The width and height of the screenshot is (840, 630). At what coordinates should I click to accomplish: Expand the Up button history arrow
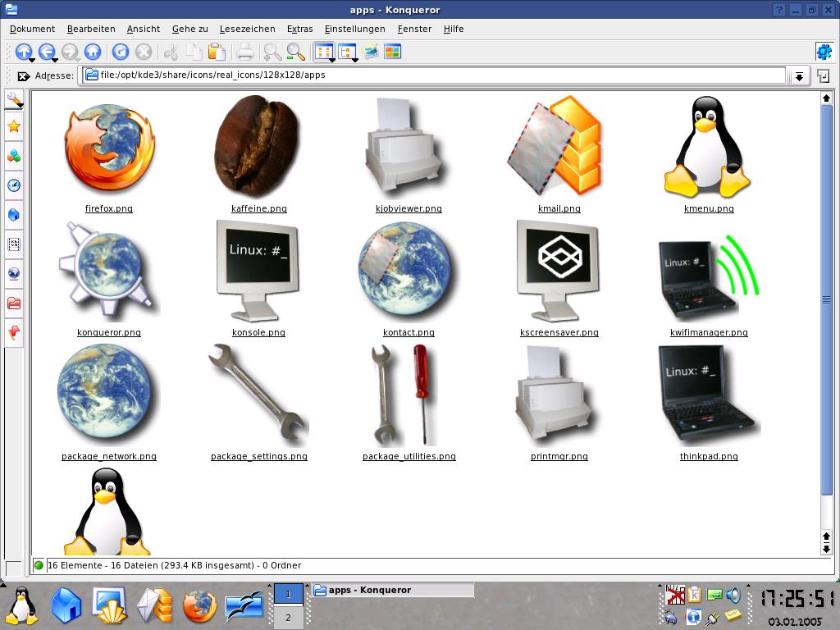click(x=32, y=59)
